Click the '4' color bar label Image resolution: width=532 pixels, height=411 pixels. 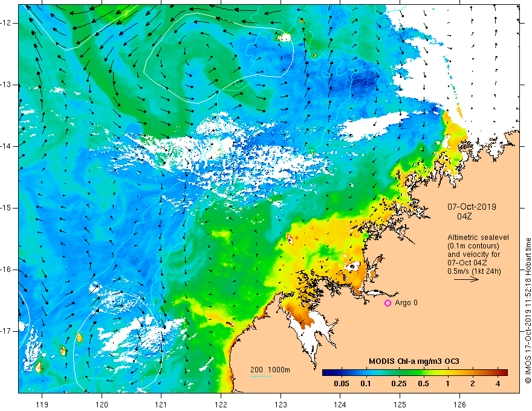pos(498,384)
